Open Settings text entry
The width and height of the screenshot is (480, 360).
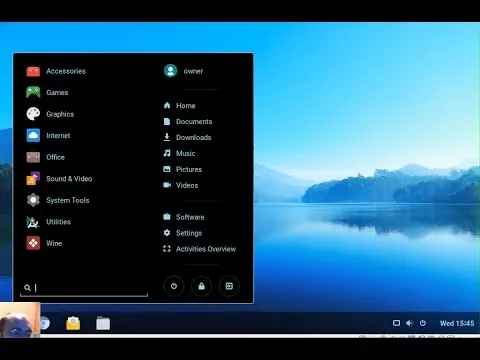point(189,233)
